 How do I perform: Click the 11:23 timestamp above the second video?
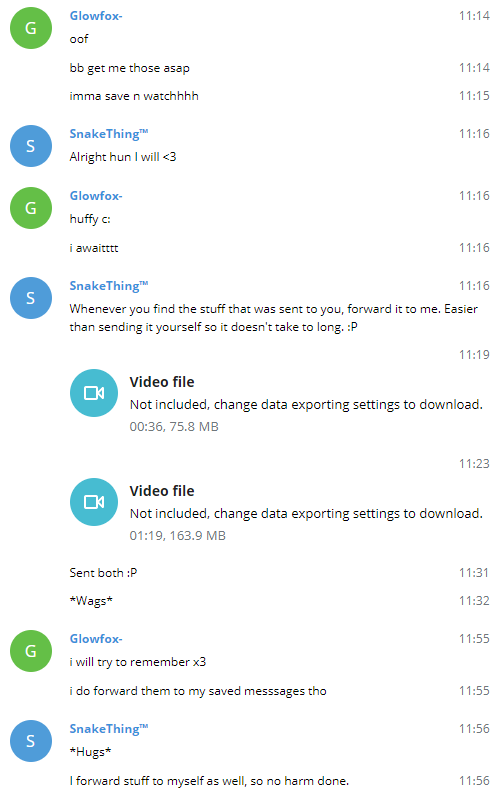point(474,463)
